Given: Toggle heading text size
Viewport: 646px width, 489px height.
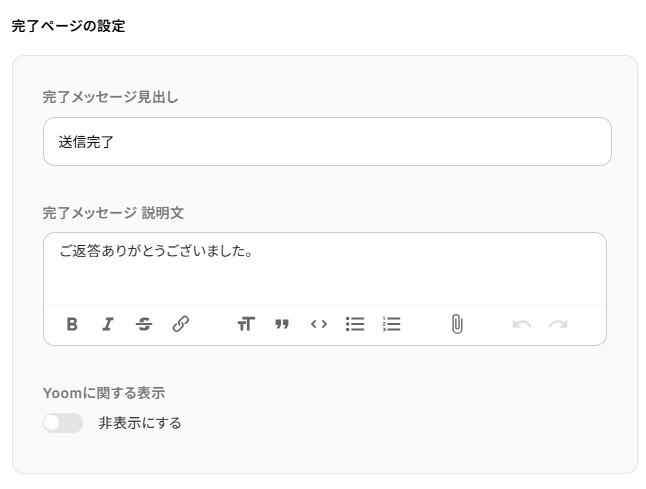Looking at the screenshot, I should click(x=246, y=324).
